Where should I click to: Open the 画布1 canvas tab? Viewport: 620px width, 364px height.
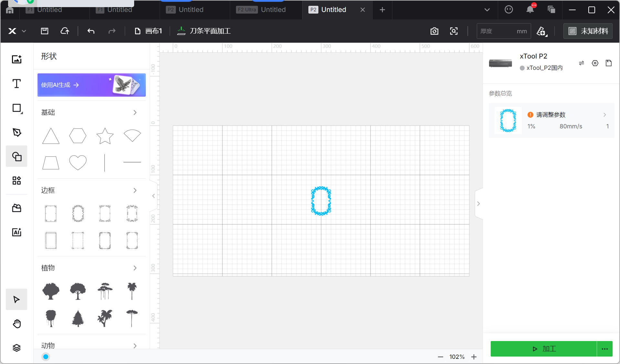(148, 31)
